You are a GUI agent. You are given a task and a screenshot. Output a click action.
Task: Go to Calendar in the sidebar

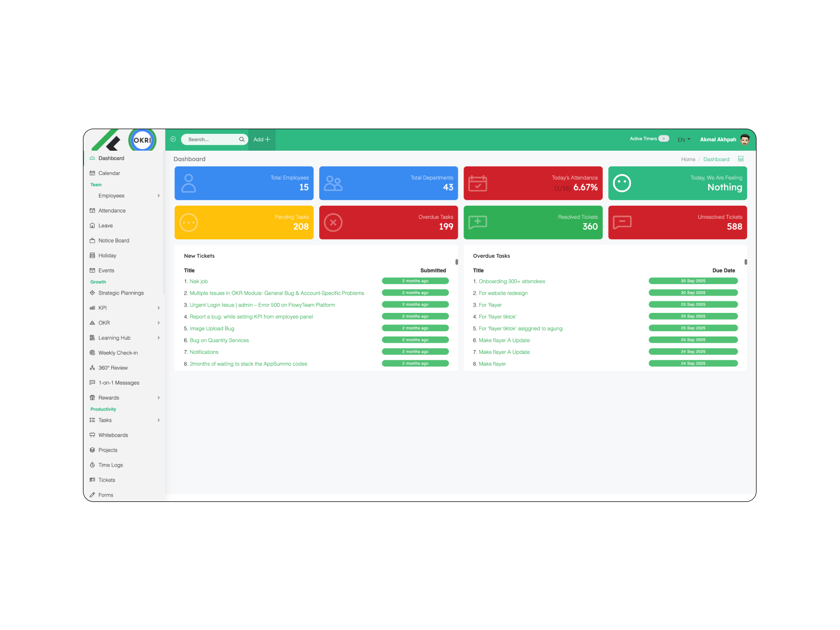pos(109,173)
